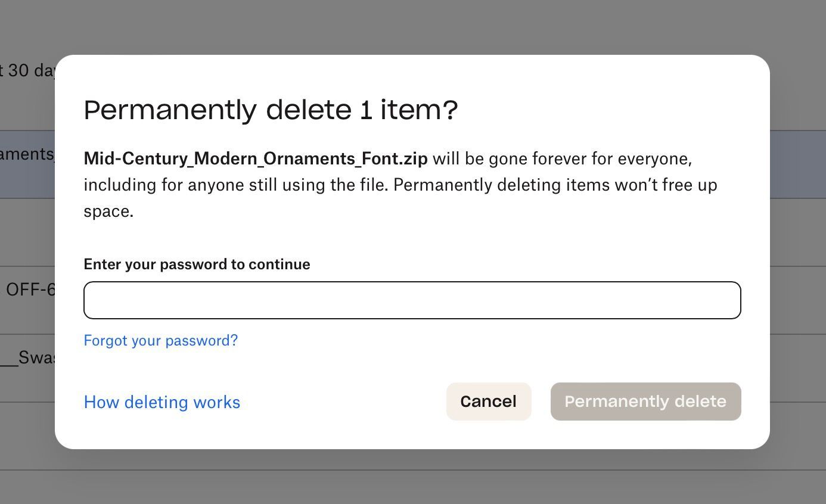Click the word 'space.' ending the warning

pos(108,211)
